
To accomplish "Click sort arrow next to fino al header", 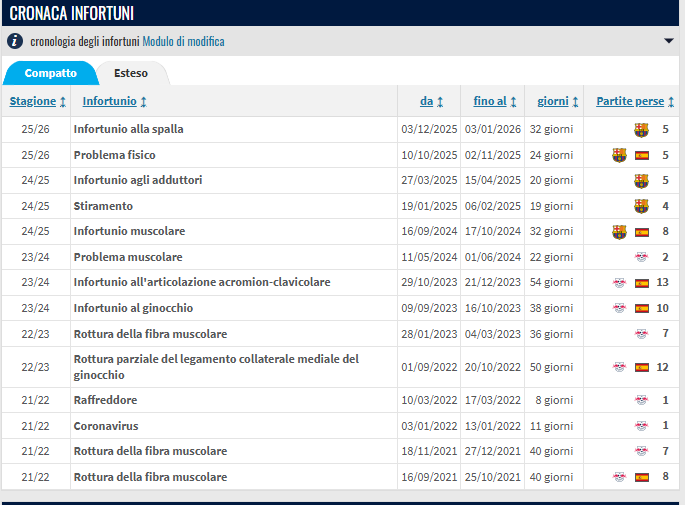I will tap(514, 102).
